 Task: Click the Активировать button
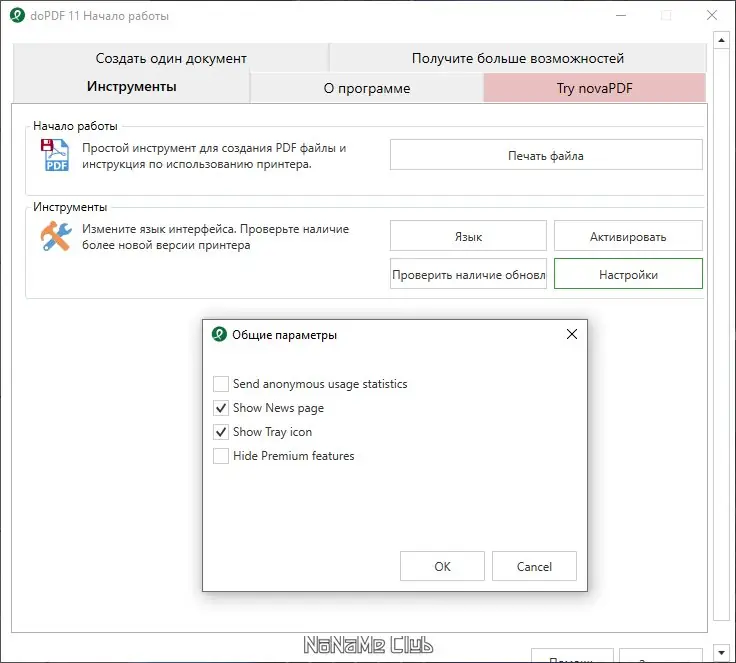(x=628, y=236)
